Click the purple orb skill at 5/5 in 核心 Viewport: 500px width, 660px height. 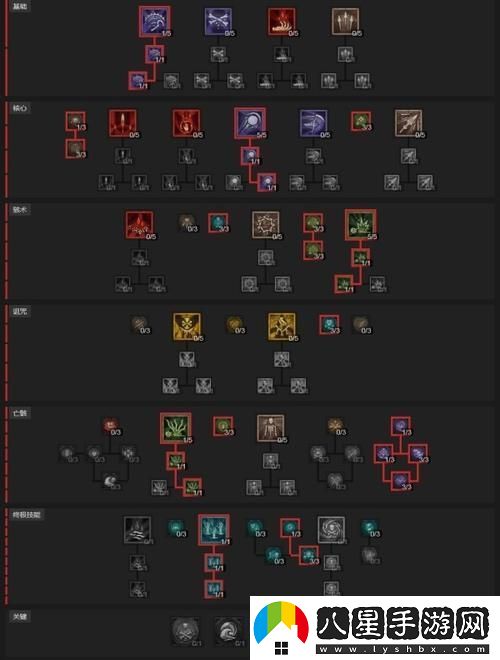tap(250, 122)
